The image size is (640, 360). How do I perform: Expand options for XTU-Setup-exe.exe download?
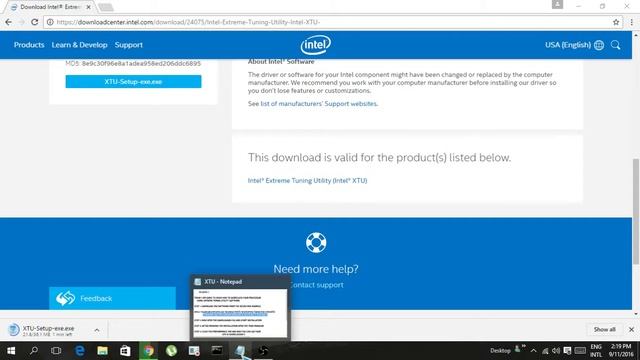97,330
